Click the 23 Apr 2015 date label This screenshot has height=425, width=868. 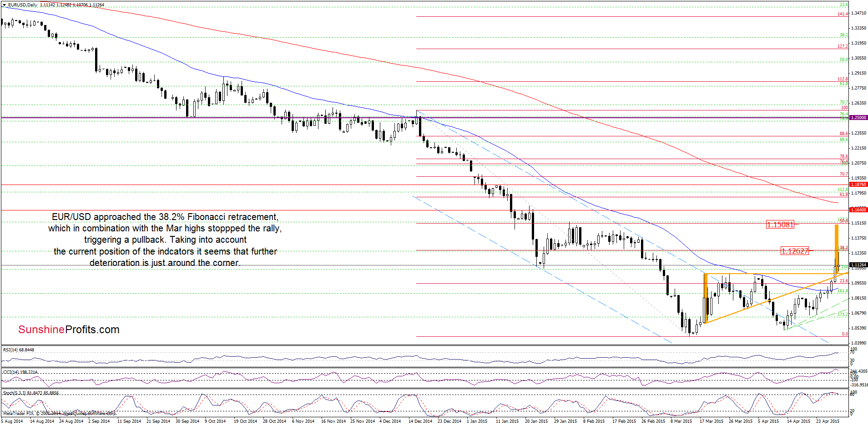[828, 421]
